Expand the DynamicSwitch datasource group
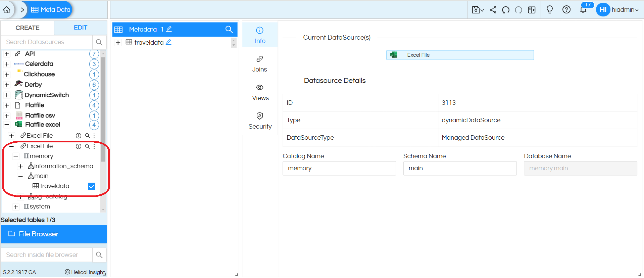Screen dimensions: 644x278 click(x=7, y=95)
